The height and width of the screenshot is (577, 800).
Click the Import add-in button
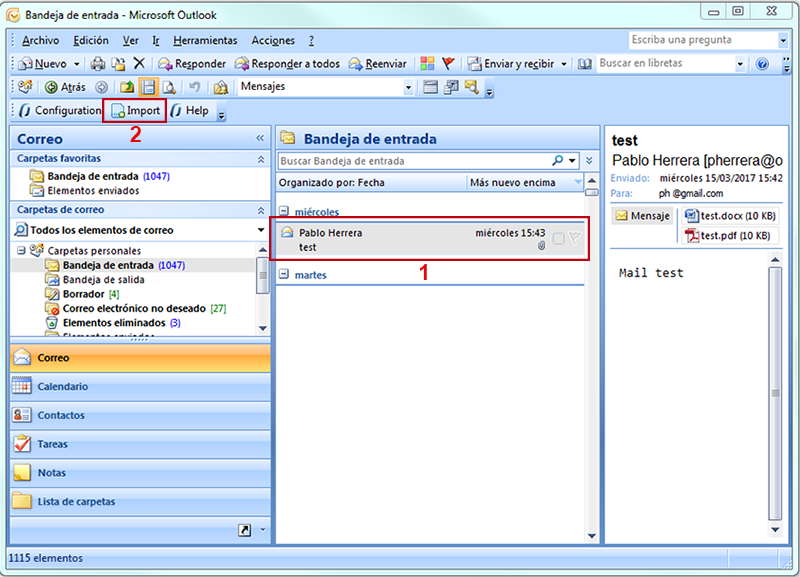point(135,111)
